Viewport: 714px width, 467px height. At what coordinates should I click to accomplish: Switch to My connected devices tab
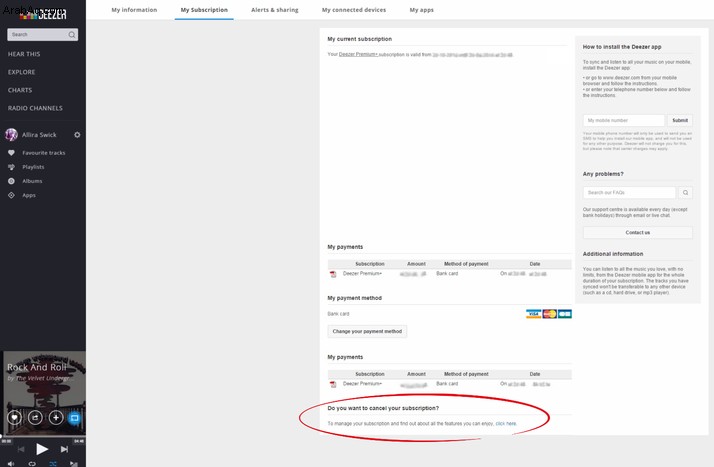(354, 10)
